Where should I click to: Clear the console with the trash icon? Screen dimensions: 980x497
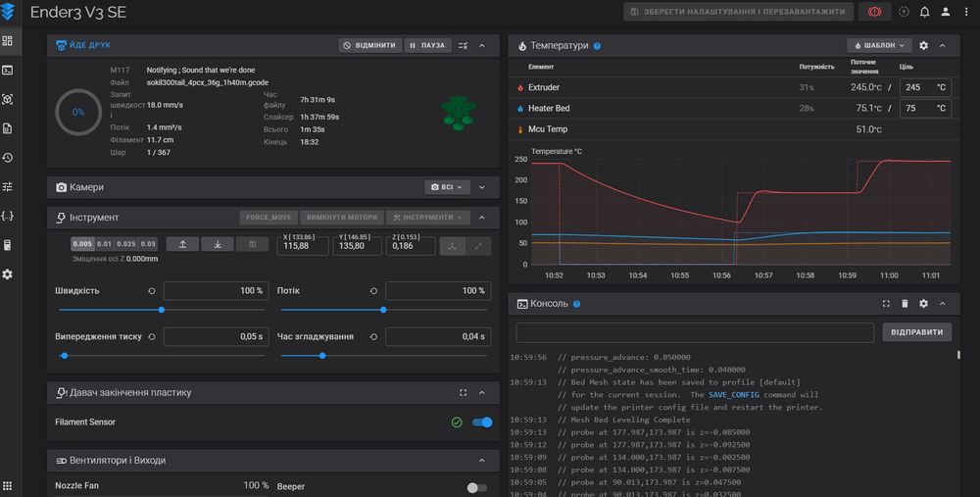coord(905,304)
